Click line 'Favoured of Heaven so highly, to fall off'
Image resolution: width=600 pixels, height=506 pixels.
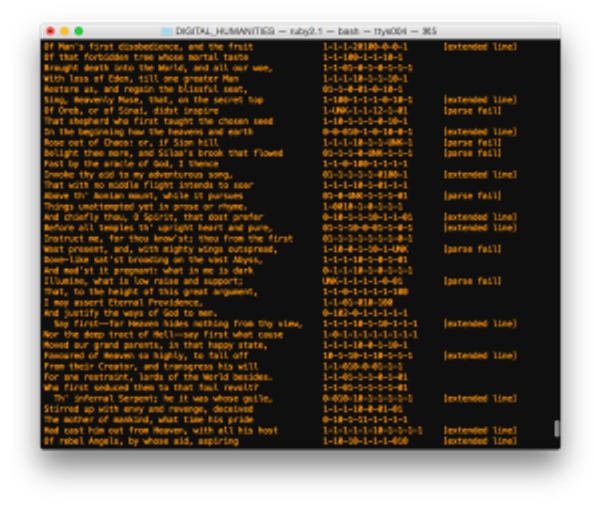click(x=146, y=356)
